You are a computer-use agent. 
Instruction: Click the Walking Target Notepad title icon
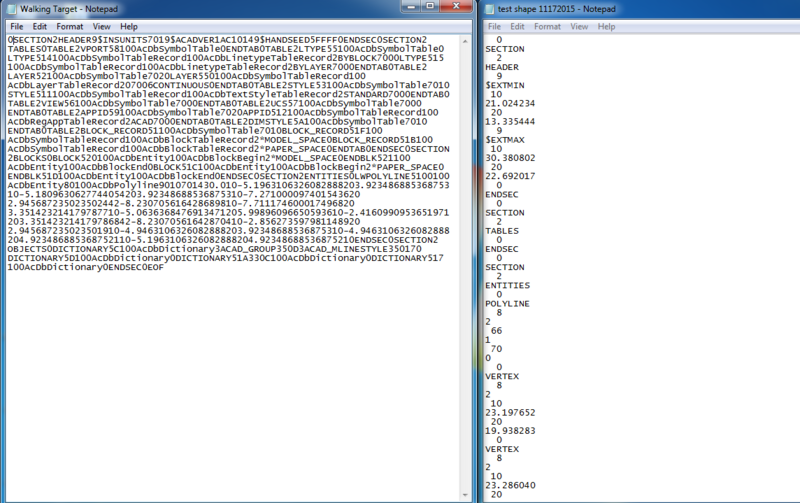(x=11, y=9)
